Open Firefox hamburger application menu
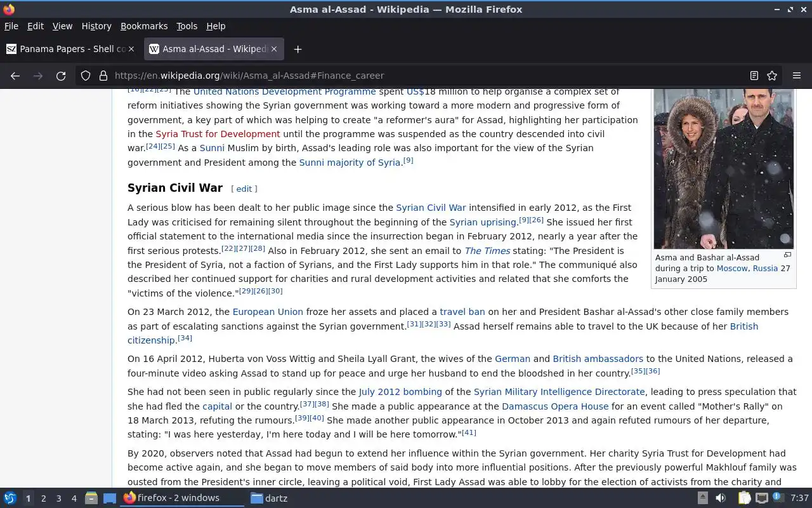The width and height of the screenshot is (812, 508). click(797, 76)
